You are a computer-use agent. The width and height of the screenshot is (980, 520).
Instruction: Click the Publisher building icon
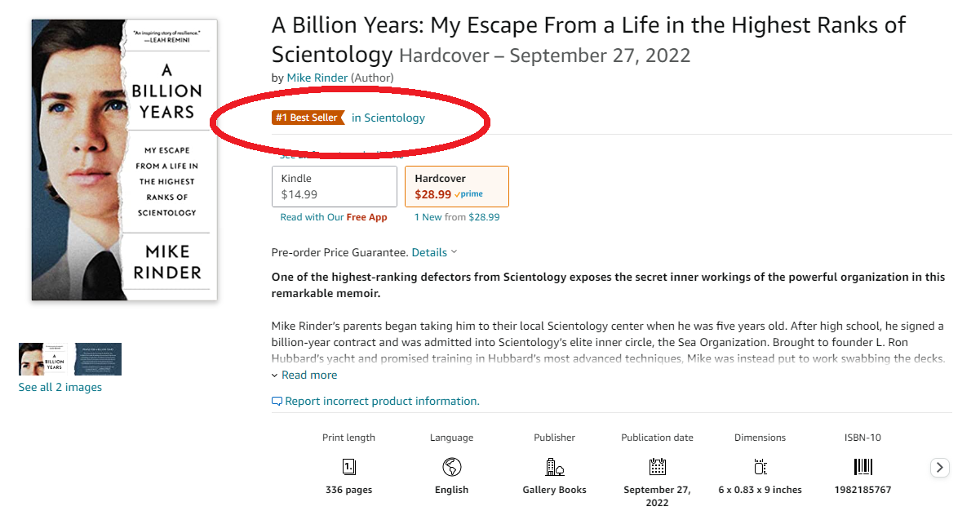click(554, 467)
